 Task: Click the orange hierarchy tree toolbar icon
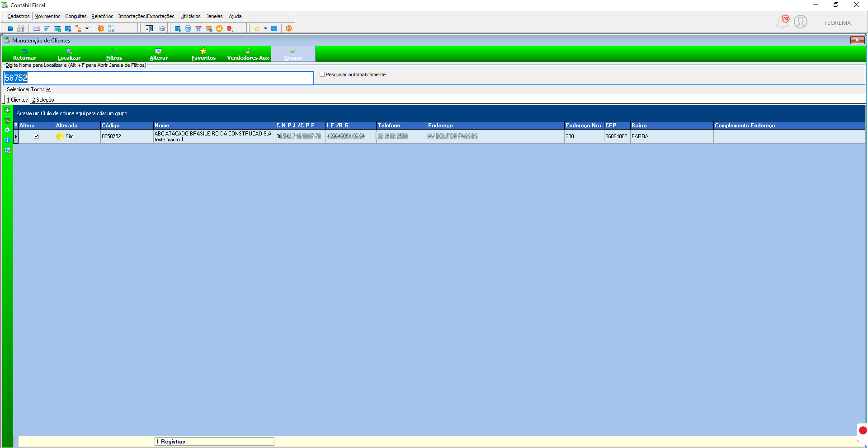point(78,28)
